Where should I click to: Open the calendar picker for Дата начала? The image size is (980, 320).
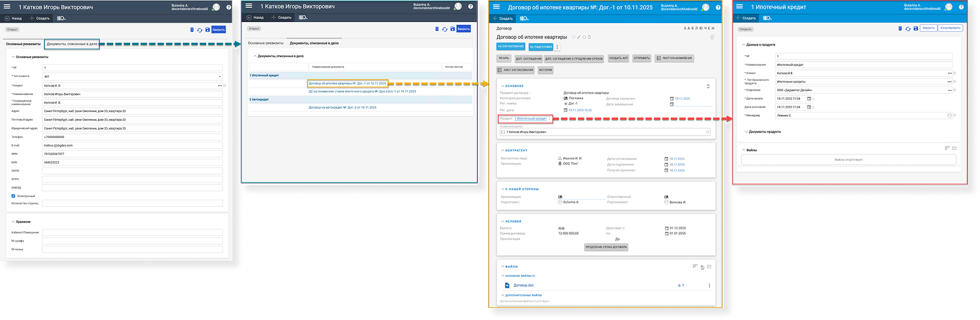pyautogui.click(x=809, y=99)
